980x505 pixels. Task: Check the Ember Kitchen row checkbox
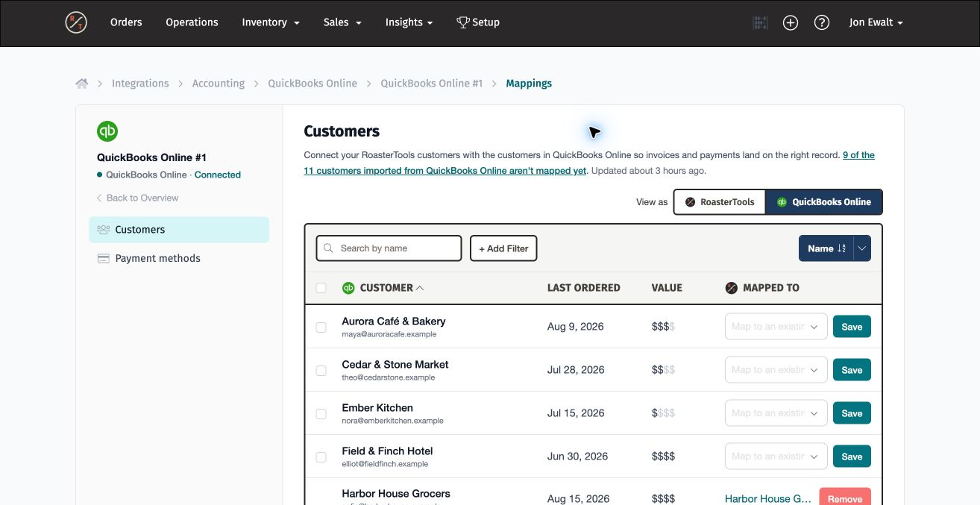[321, 413]
